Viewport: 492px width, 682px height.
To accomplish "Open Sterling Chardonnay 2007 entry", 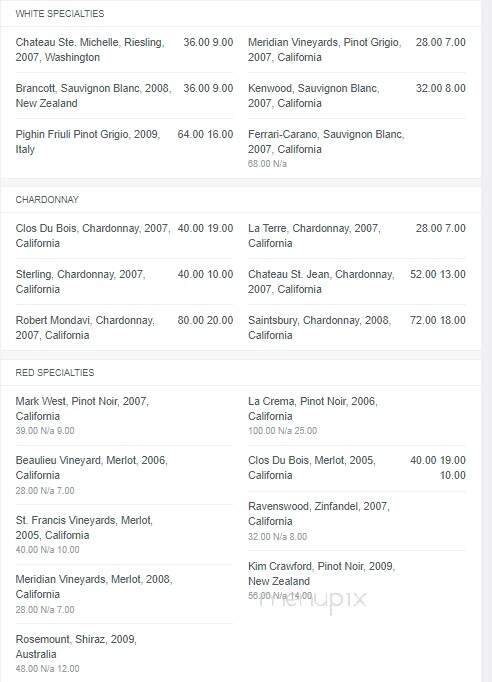I will (x=124, y=281).
